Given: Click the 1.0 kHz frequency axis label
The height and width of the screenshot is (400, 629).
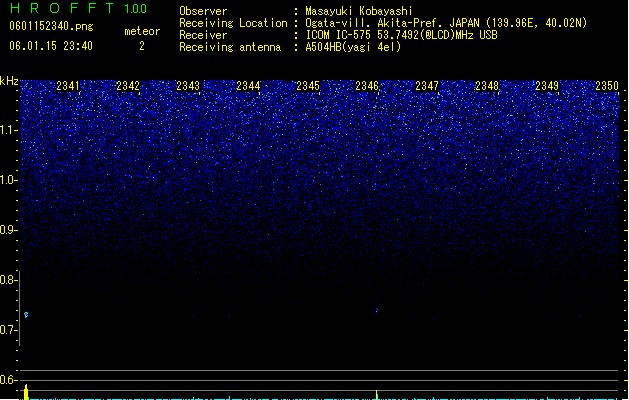Looking at the screenshot, I should 8,180.
